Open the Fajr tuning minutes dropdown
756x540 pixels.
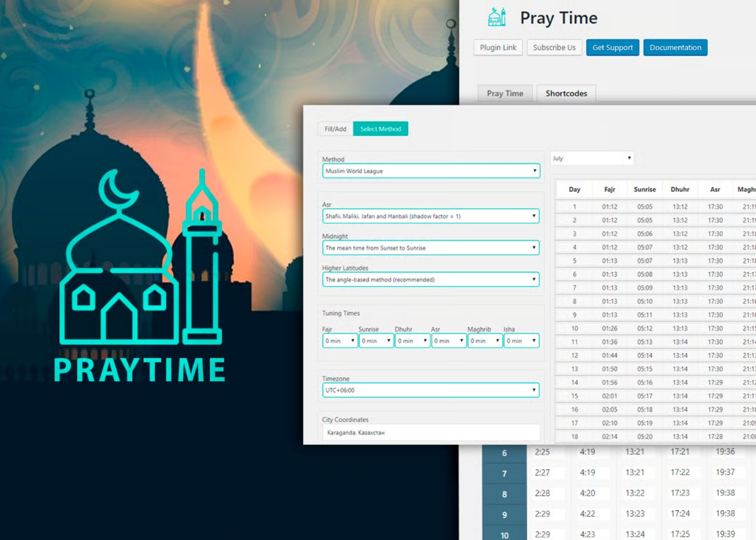coord(340,341)
